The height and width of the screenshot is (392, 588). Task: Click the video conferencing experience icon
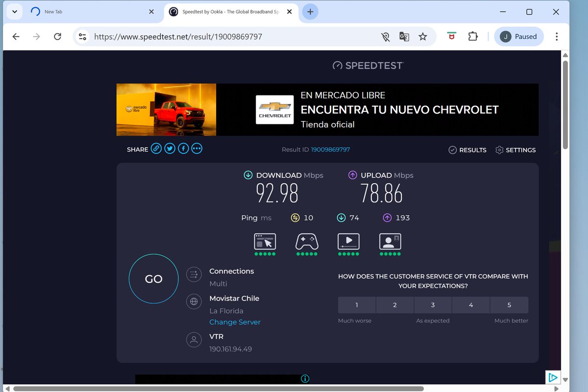pyautogui.click(x=391, y=242)
